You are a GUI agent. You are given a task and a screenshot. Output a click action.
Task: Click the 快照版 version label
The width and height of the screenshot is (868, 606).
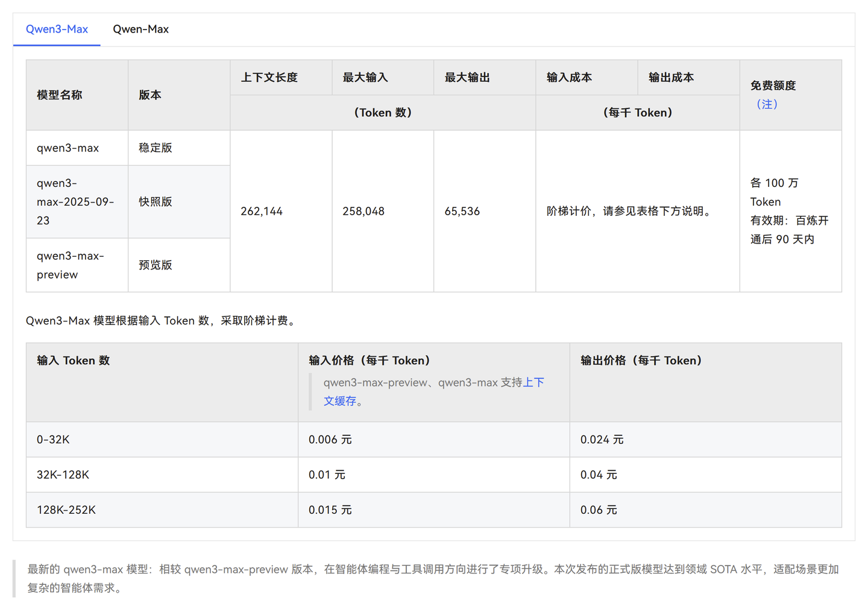pyautogui.click(x=155, y=201)
